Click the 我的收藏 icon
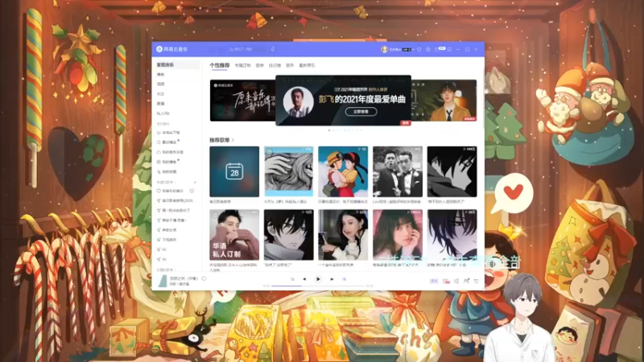 click(x=159, y=172)
